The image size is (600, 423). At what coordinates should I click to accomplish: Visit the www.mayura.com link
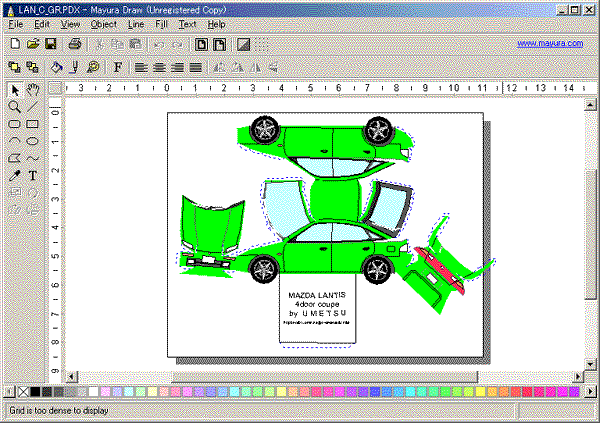click(550, 43)
